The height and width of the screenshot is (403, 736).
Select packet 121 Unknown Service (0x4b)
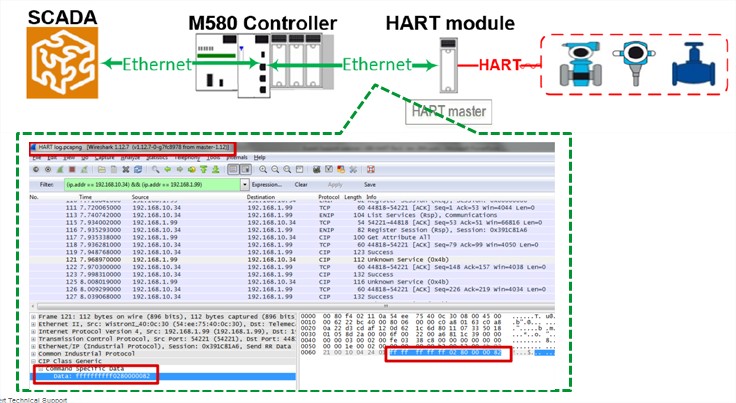point(291,259)
